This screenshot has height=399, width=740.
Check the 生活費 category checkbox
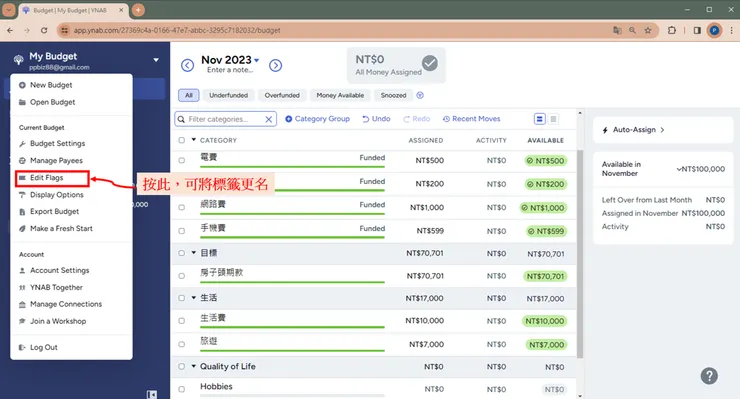pos(182,321)
